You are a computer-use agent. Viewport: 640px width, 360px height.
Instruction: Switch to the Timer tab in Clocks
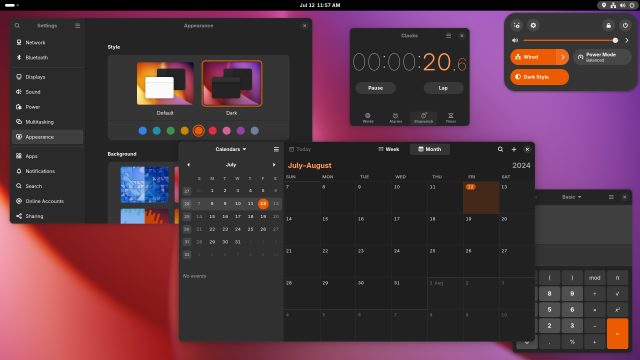(451, 118)
